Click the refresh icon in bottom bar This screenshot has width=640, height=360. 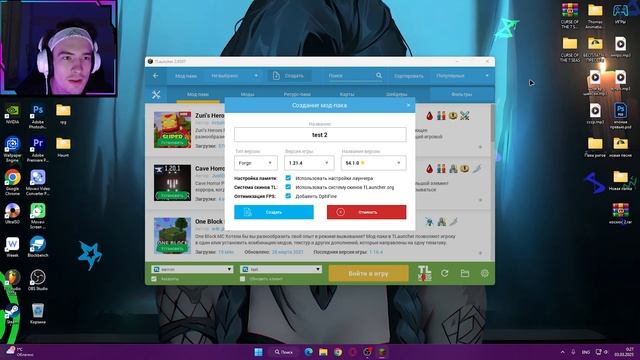[444, 273]
